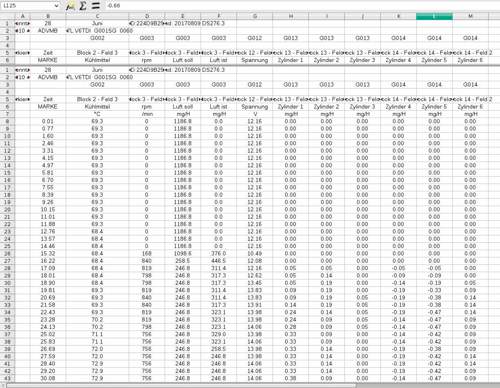Open the Function Wizard icon
Image resolution: width=500 pixels, height=388 pixels.
point(70,6)
